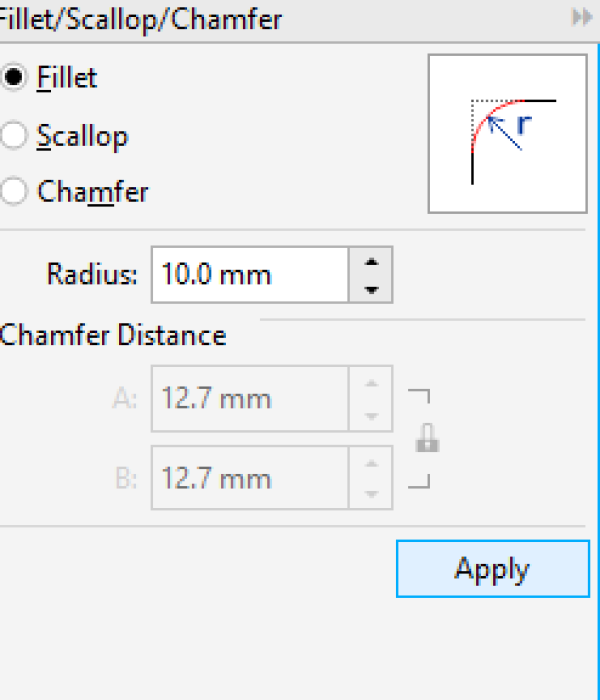This screenshot has width=600, height=700.
Task: Click the Fillet/Scallop/Chamfer docker title
Action: click(140, 19)
